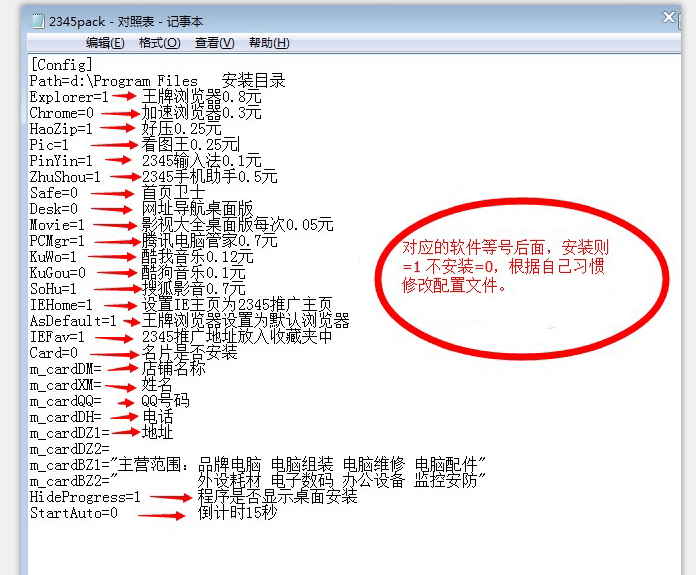
Task: Click the text 店铺名称
Action: coord(174,369)
